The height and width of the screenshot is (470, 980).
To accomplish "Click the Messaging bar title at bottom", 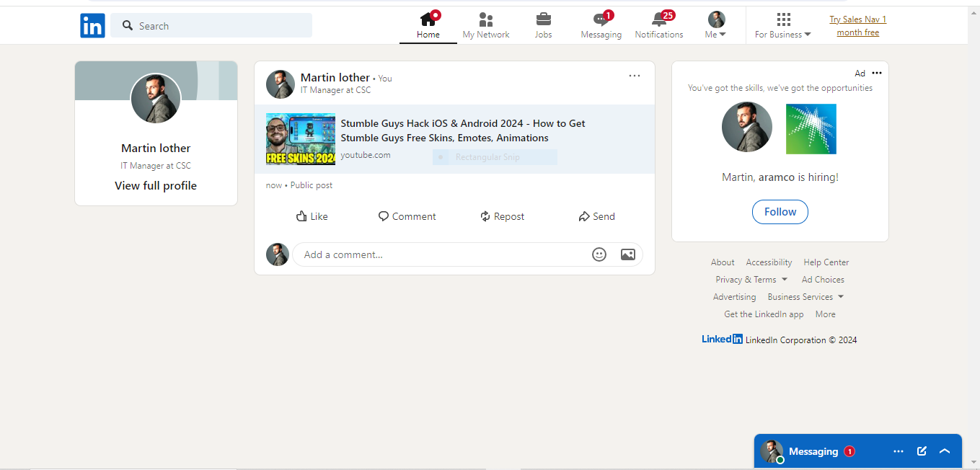I will [x=813, y=451].
